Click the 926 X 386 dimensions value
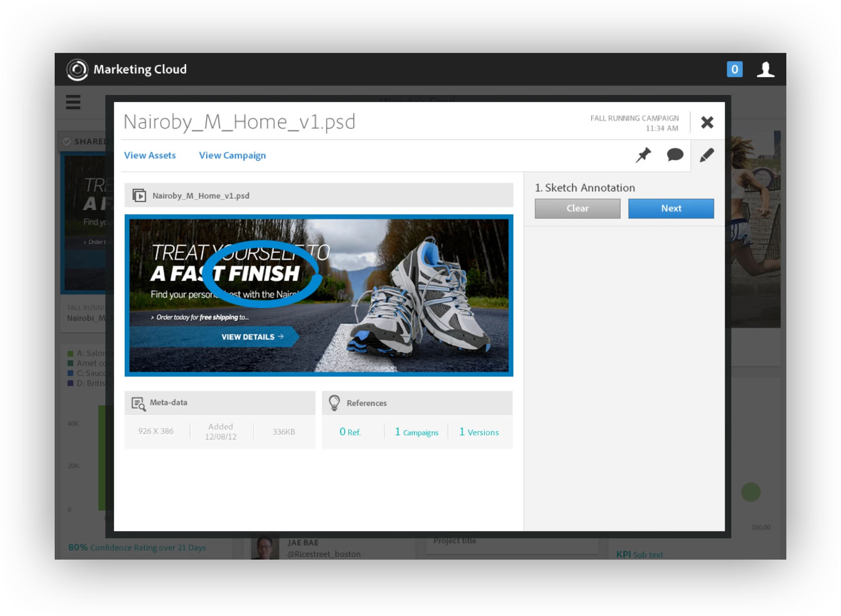 click(x=156, y=431)
